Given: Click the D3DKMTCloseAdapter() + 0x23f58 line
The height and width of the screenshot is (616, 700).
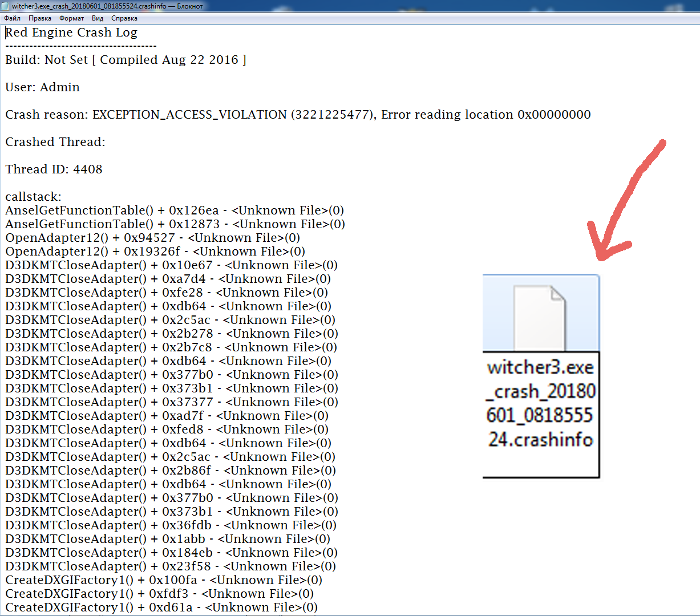Looking at the screenshot, I should pyautogui.click(x=171, y=566).
